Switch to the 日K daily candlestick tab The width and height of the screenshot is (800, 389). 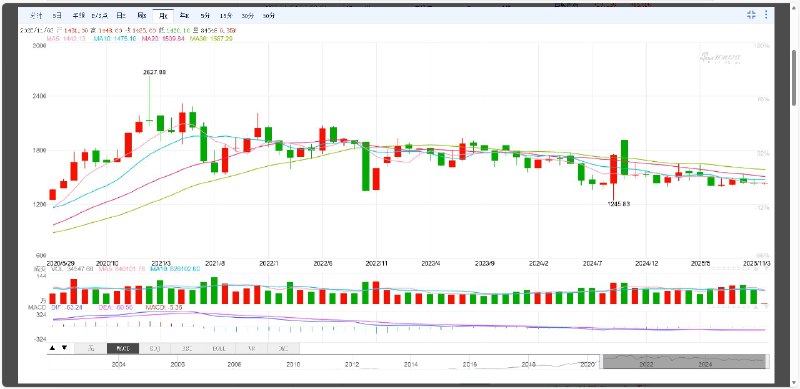[x=121, y=16]
